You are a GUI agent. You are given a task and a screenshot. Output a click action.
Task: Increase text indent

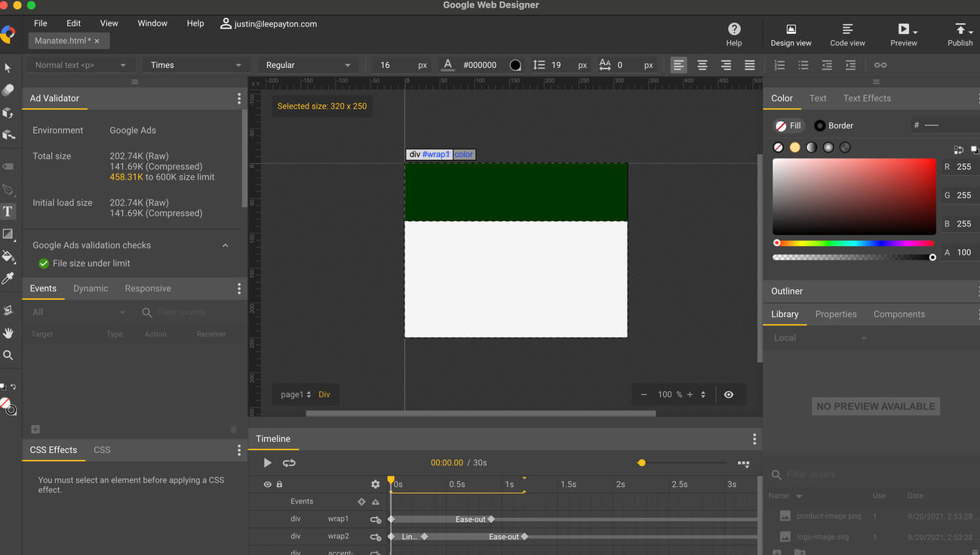click(850, 65)
